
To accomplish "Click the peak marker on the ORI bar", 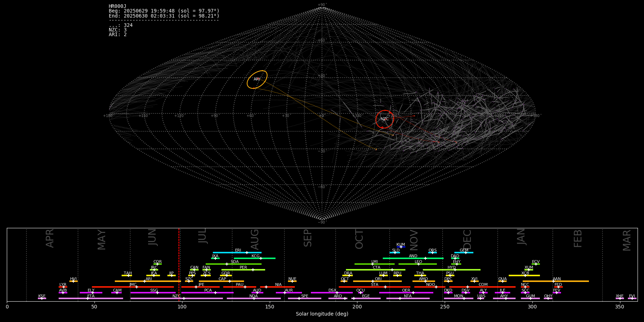I will (373, 281).
